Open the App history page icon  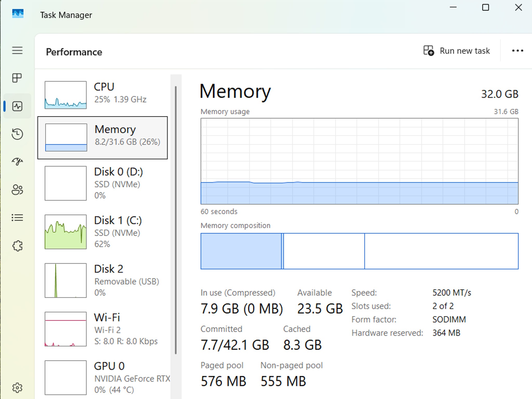tap(17, 134)
